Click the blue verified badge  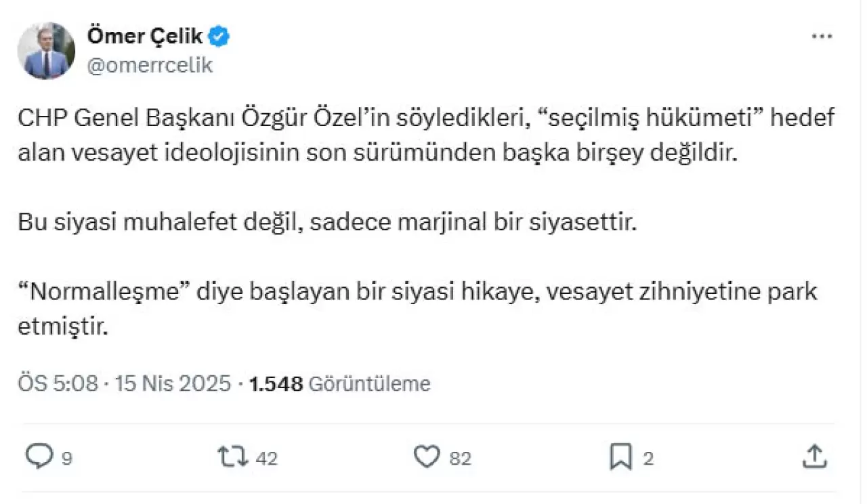point(220,37)
